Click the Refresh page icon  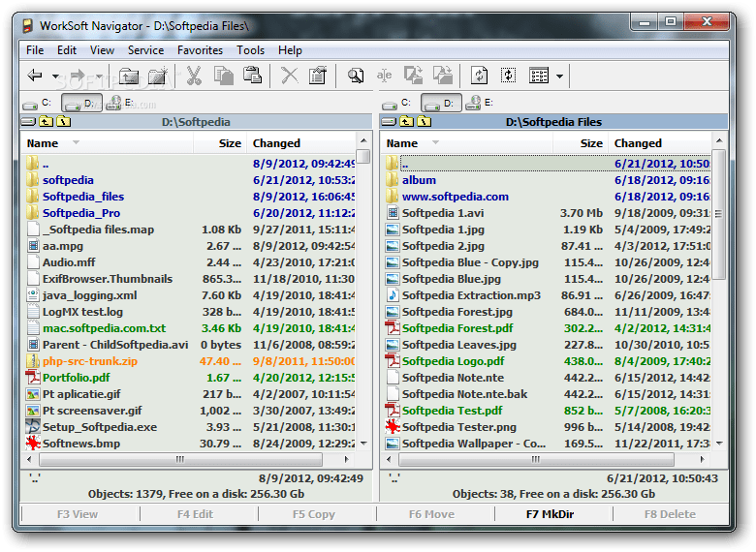tap(479, 76)
